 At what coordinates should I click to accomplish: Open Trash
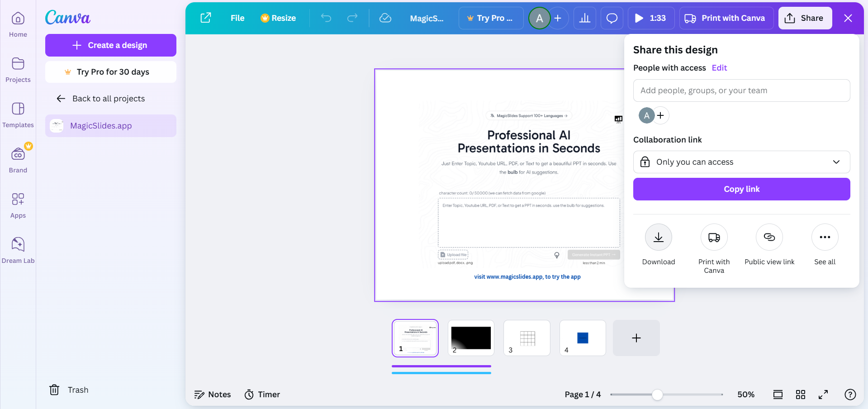69,390
